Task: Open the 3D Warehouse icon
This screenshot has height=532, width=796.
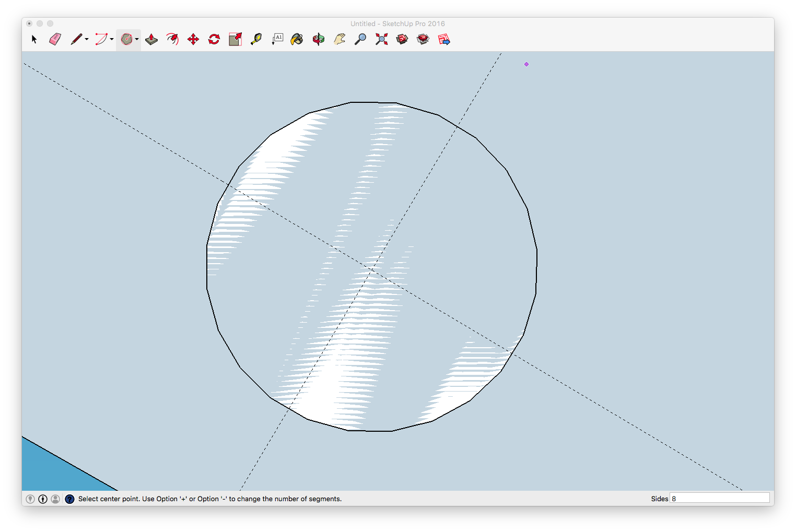Action: (x=402, y=39)
